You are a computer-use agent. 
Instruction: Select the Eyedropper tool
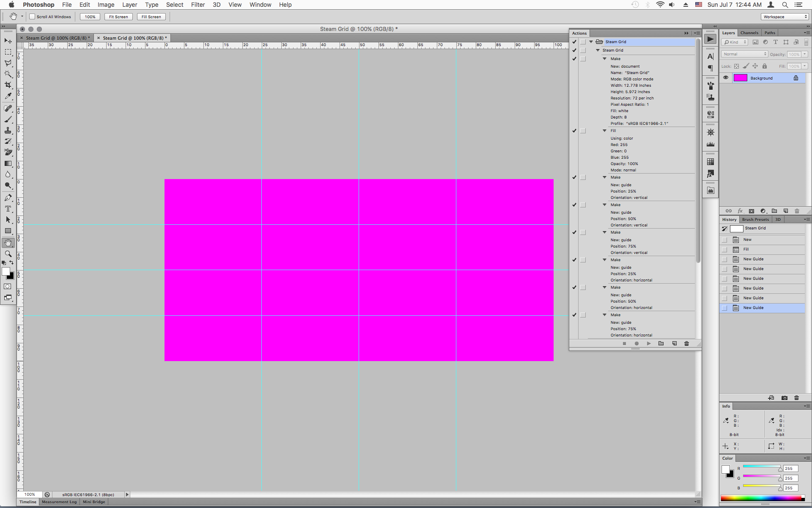point(8,96)
